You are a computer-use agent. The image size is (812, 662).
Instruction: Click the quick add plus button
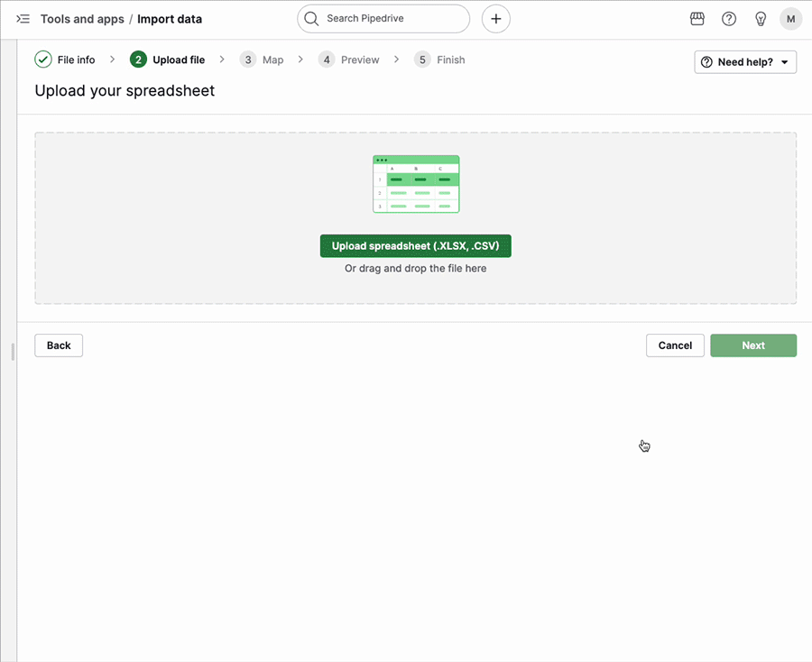point(495,19)
